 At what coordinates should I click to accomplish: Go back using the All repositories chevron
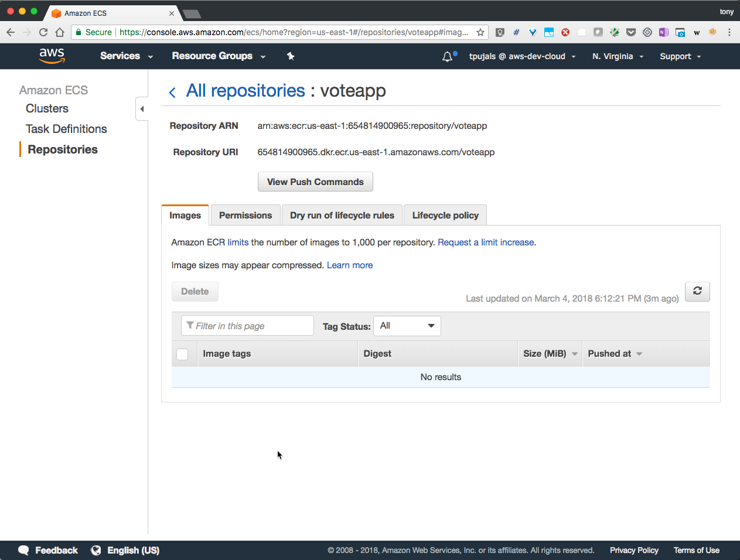(x=172, y=92)
